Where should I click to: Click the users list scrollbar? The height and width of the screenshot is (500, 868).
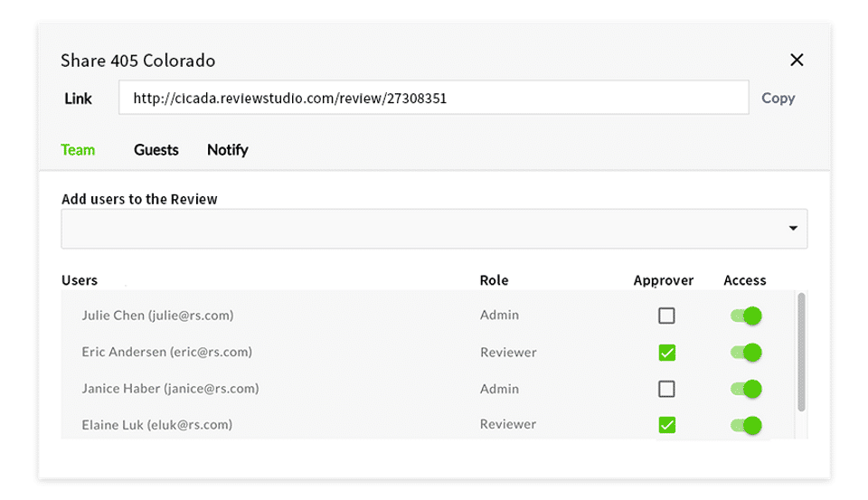click(801, 353)
